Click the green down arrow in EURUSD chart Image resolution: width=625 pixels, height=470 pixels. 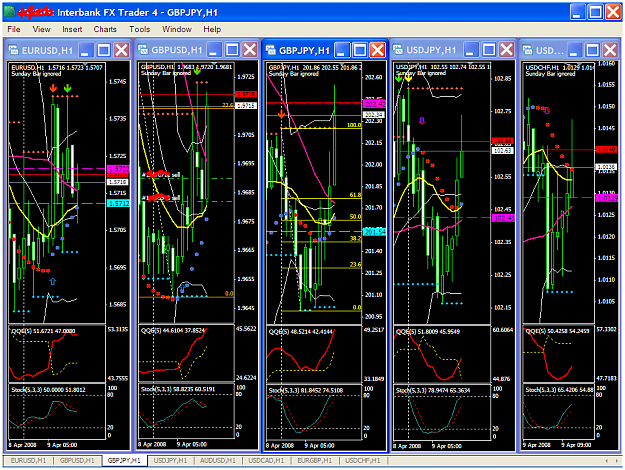click(68, 88)
